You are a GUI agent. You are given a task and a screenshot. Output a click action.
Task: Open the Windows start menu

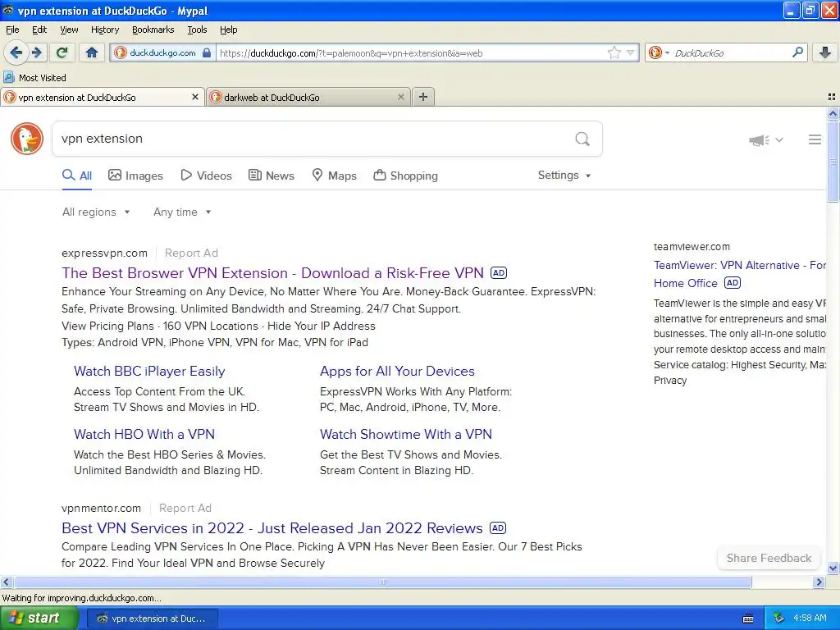pyautogui.click(x=39, y=619)
